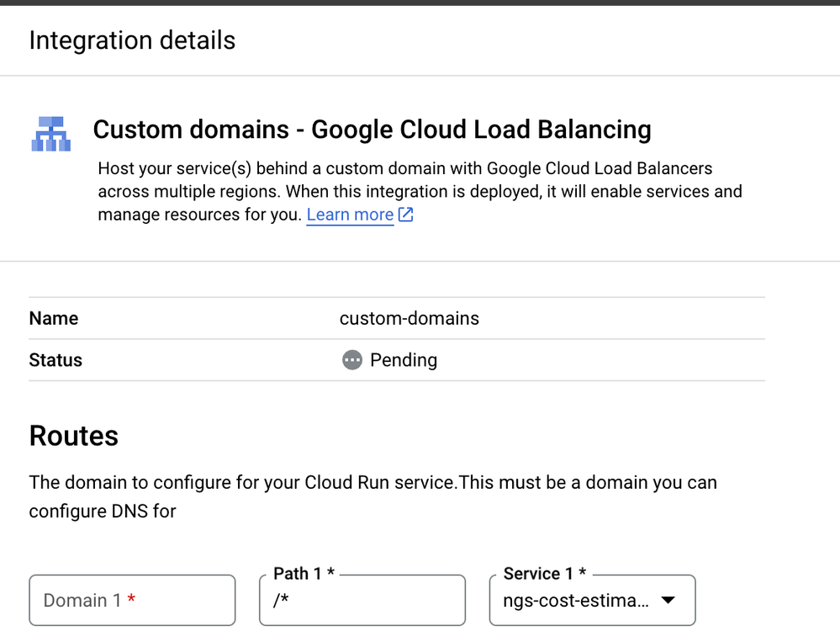Open the Learn more link
The width and height of the screenshot is (840, 642).
(x=350, y=215)
